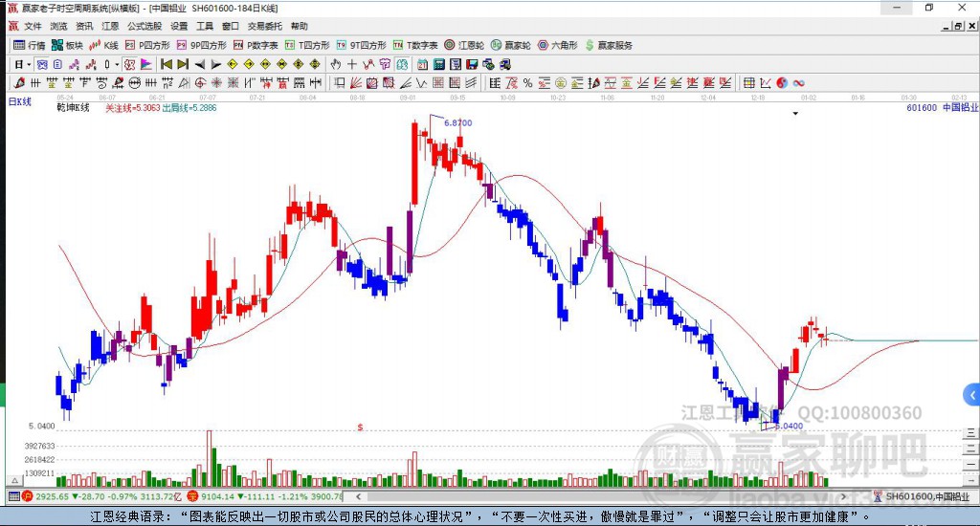Open the 赢家轮 tool
The image size is (980, 526).
511,45
